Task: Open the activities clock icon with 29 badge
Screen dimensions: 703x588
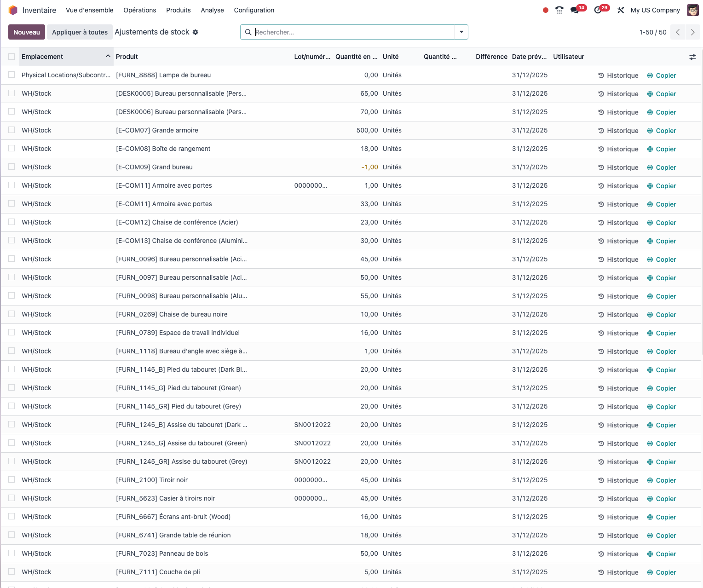Action: 598,10
